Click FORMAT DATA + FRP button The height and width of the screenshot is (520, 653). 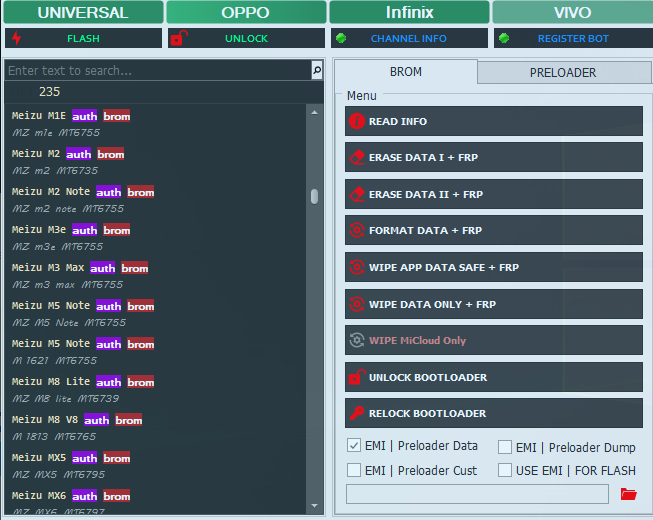point(493,230)
